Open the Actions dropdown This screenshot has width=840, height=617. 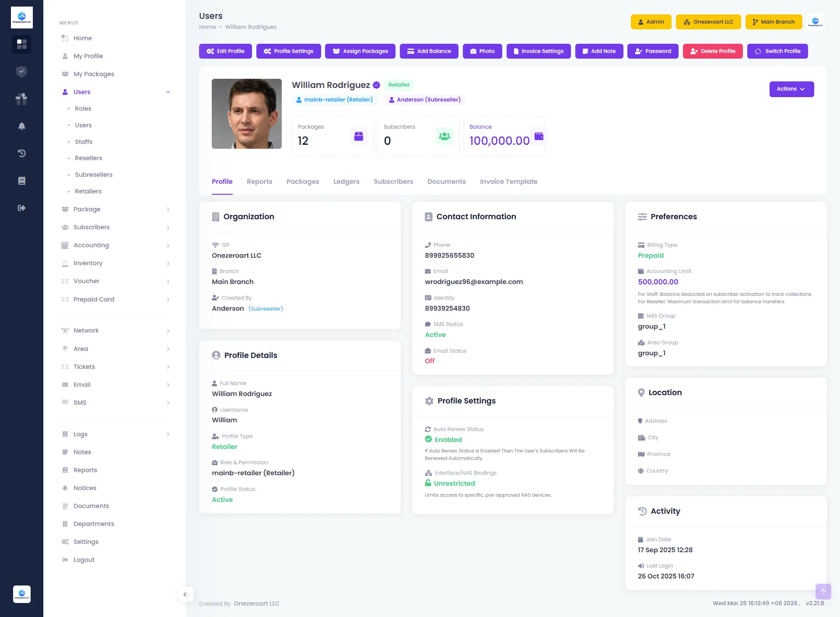coord(791,89)
